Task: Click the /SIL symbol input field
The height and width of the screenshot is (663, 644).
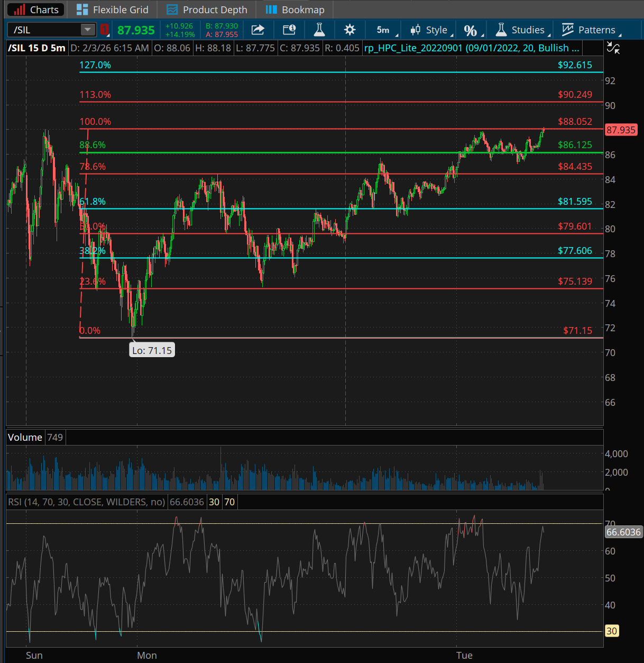Action: pyautogui.click(x=44, y=30)
